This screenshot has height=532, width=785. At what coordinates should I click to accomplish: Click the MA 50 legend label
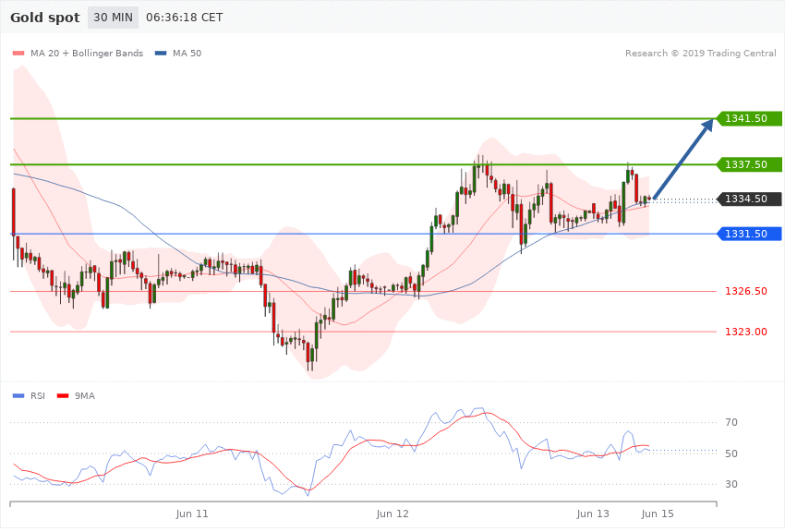(x=187, y=53)
